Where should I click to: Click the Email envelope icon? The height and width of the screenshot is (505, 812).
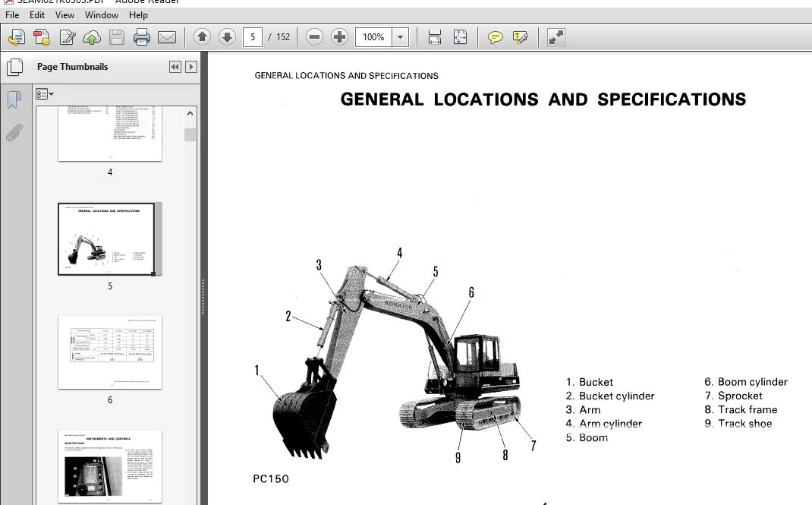[x=167, y=37]
